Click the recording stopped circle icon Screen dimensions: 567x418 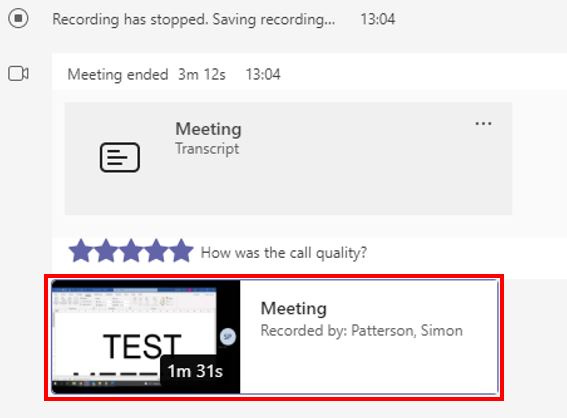[18, 18]
